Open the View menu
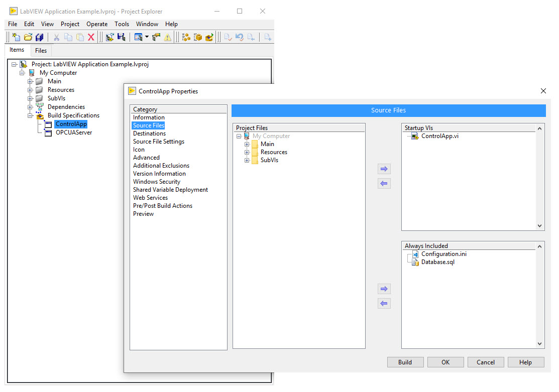 pos(47,24)
